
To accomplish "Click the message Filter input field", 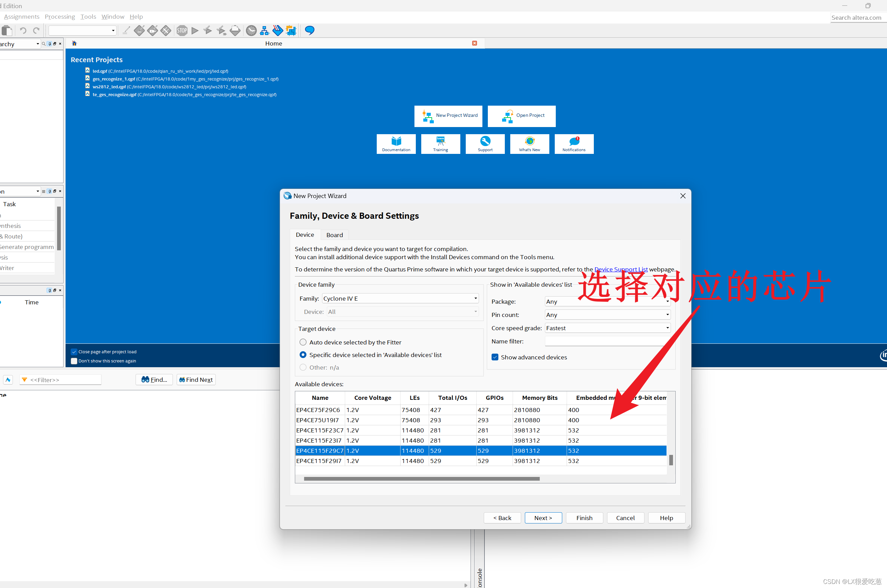I will point(60,380).
